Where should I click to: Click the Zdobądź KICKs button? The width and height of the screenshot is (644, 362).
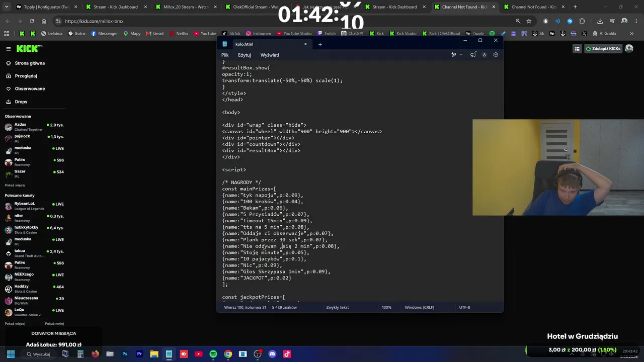(x=603, y=49)
